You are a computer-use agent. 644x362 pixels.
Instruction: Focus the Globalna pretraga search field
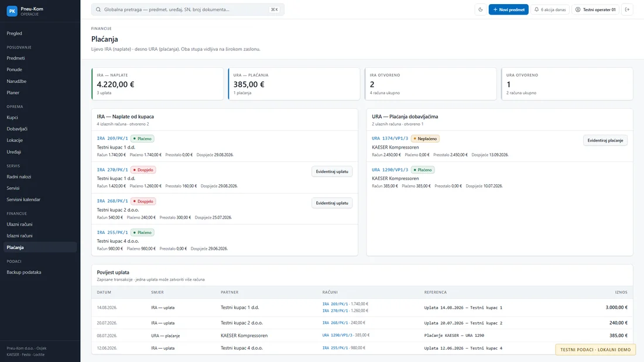coord(188,9)
